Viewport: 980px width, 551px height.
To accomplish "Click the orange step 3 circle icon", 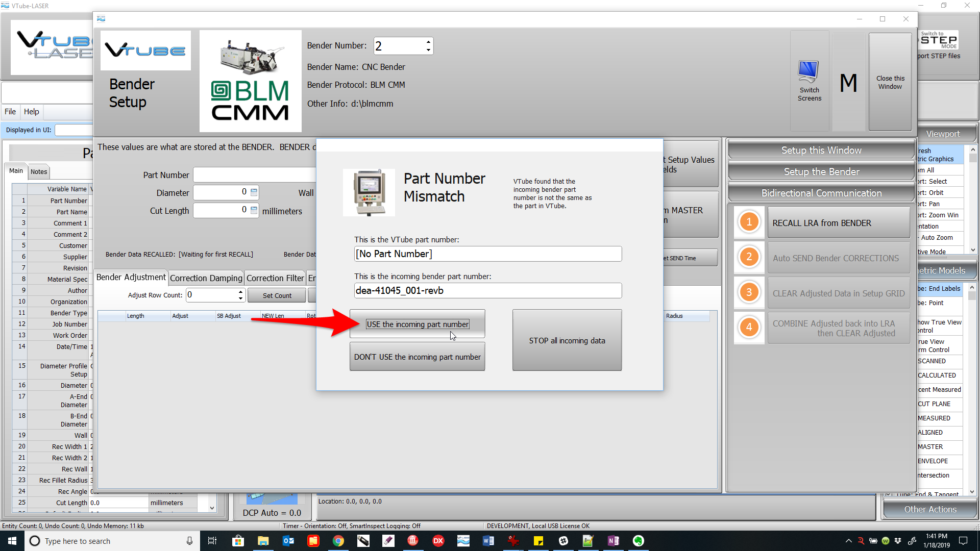I will (x=749, y=292).
